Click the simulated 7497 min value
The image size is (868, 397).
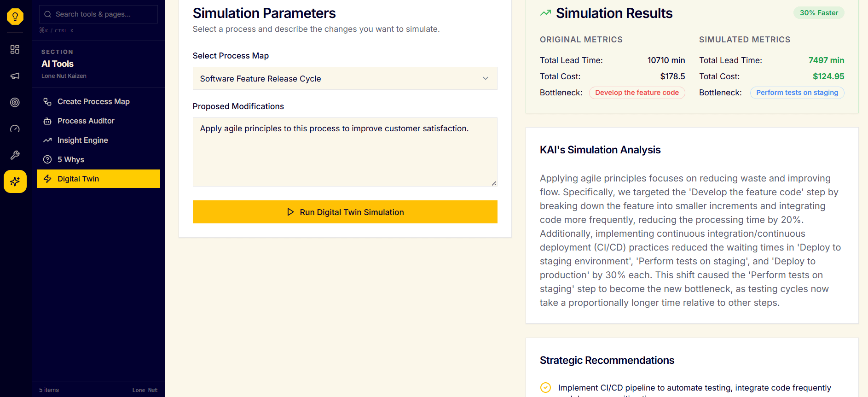pos(826,60)
